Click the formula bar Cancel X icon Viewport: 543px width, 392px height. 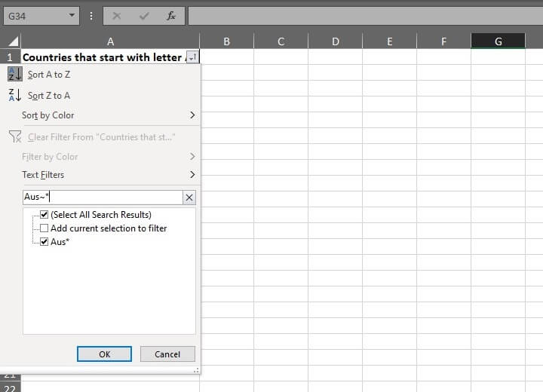(117, 16)
